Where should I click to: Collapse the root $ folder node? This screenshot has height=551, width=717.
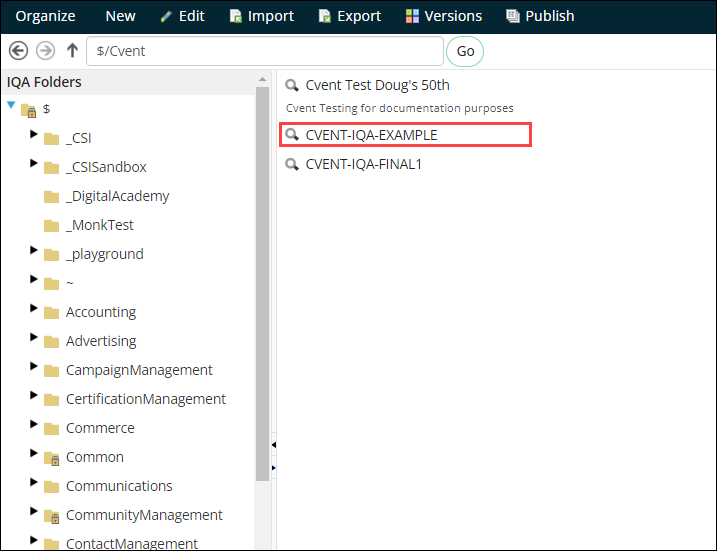click(x=11, y=105)
